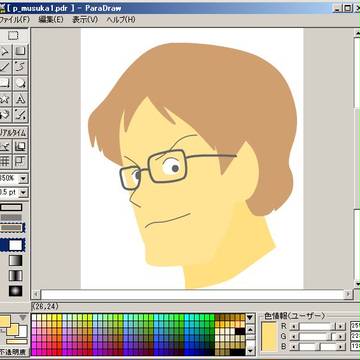The height and width of the screenshot is (360, 360).
Task: Increase R value with right arrow
Action: pyautogui.click(x=341, y=326)
